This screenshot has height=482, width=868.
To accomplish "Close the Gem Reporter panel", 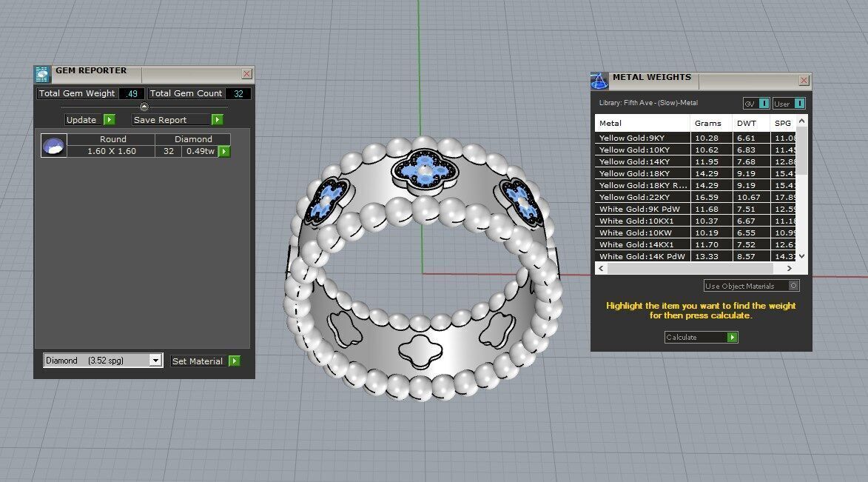I will [x=247, y=74].
